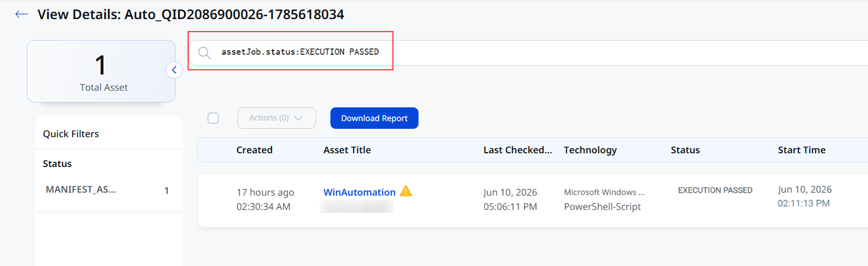868x266 pixels.
Task: Click the Total Asset count card
Action: (101, 71)
